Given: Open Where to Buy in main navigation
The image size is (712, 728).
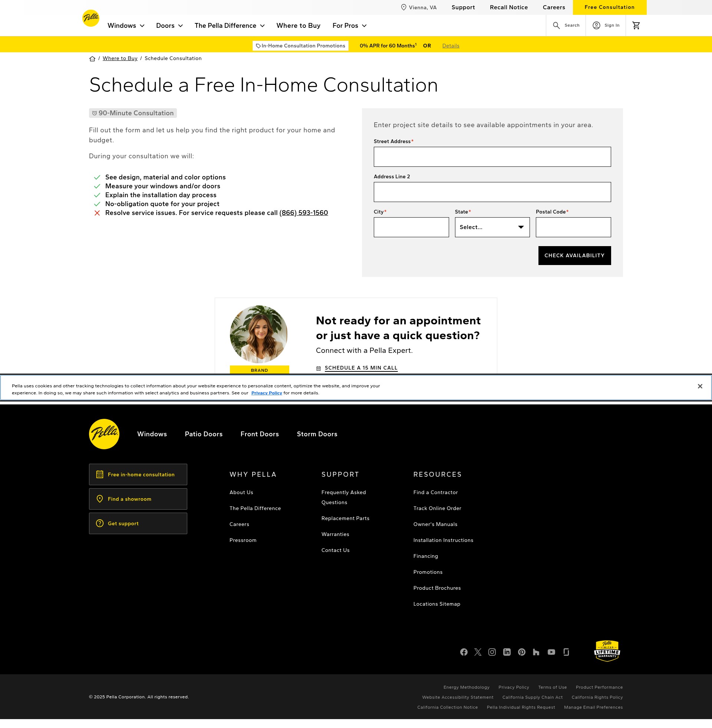Looking at the screenshot, I should [298, 26].
